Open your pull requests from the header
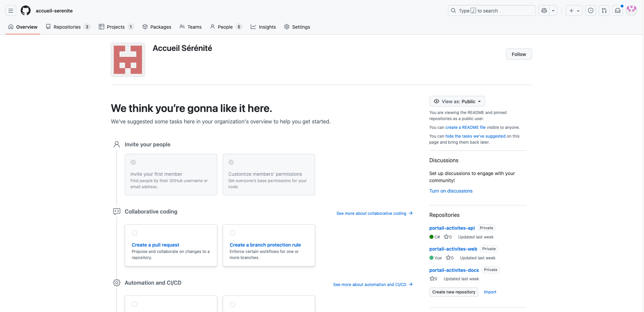Viewport: 644px width, 312px height. pyautogui.click(x=604, y=10)
